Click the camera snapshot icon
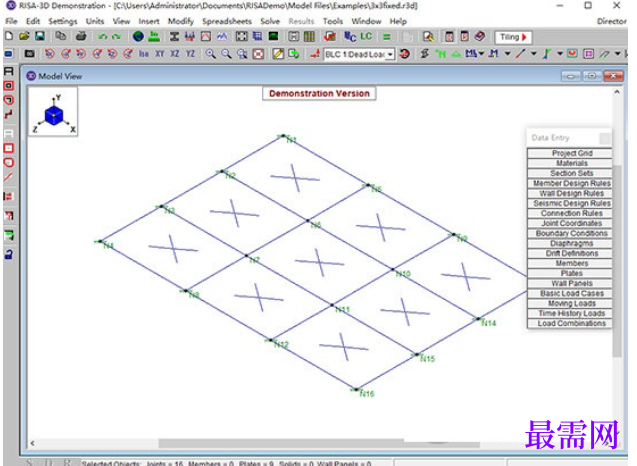The height and width of the screenshot is (466, 637). (x=29, y=54)
